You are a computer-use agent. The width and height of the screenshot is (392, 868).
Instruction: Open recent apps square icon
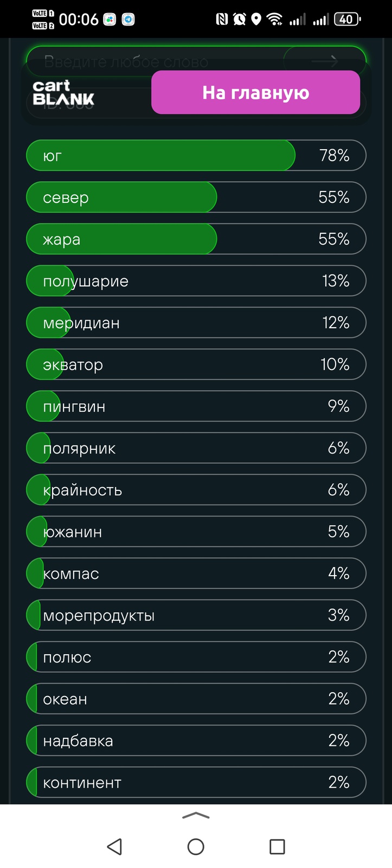[277, 846]
